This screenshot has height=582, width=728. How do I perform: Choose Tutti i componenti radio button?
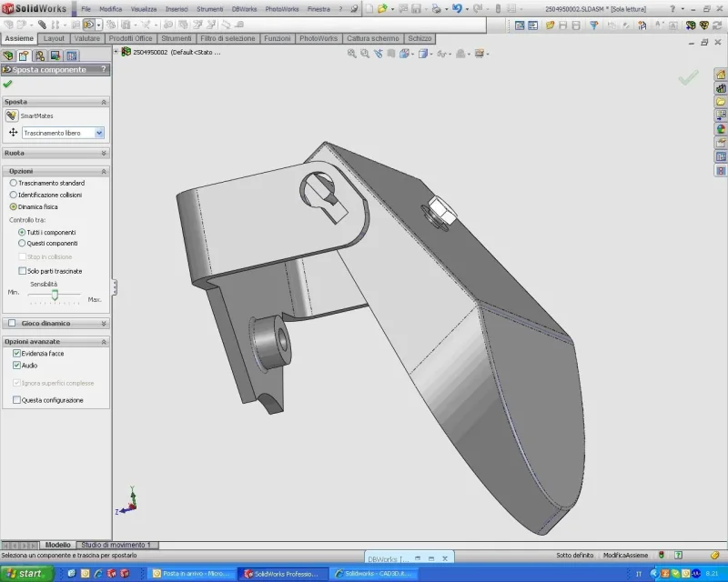coord(22,232)
